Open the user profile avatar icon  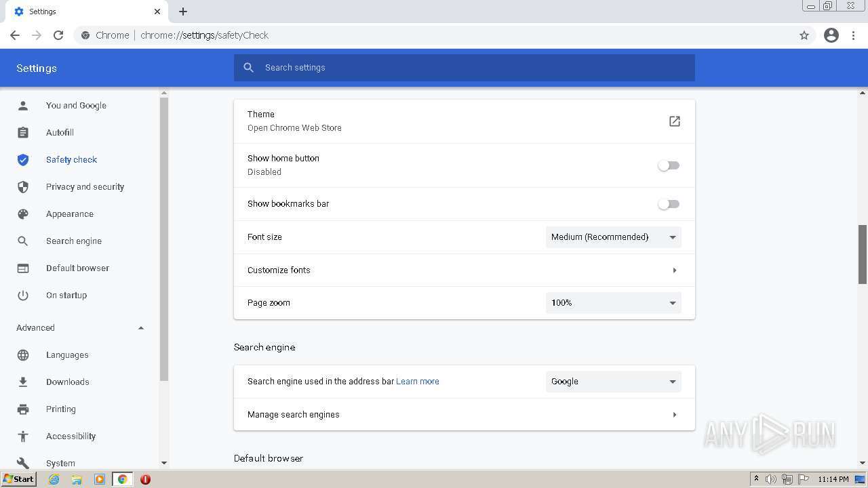coord(831,35)
